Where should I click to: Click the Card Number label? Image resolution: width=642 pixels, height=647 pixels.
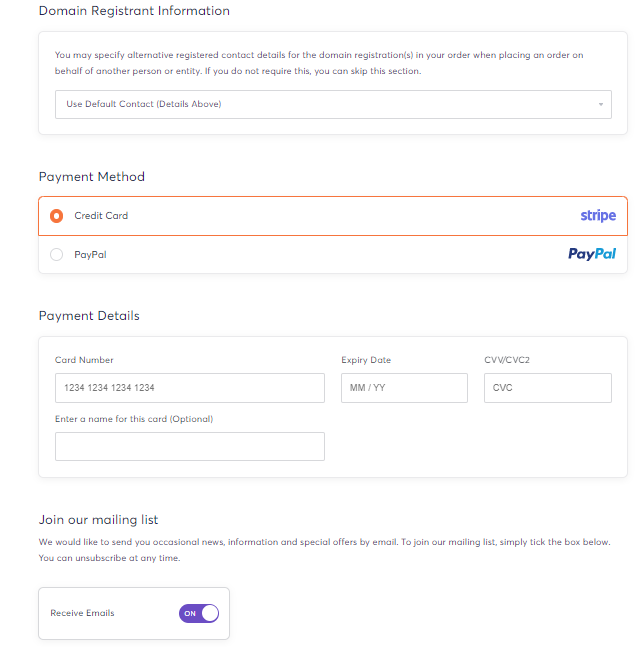(x=84, y=360)
